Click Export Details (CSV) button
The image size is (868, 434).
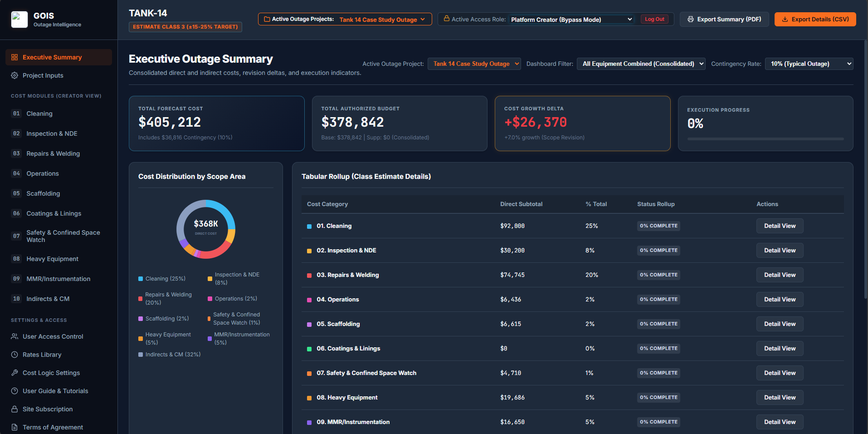[x=815, y=19]
